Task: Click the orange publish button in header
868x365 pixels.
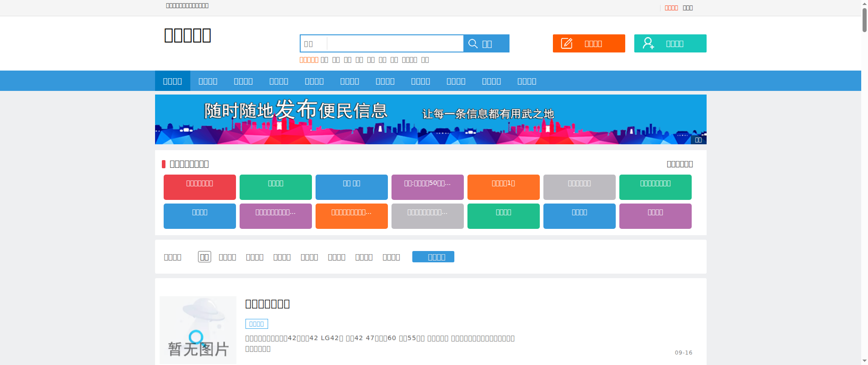Action: point(589,43)
